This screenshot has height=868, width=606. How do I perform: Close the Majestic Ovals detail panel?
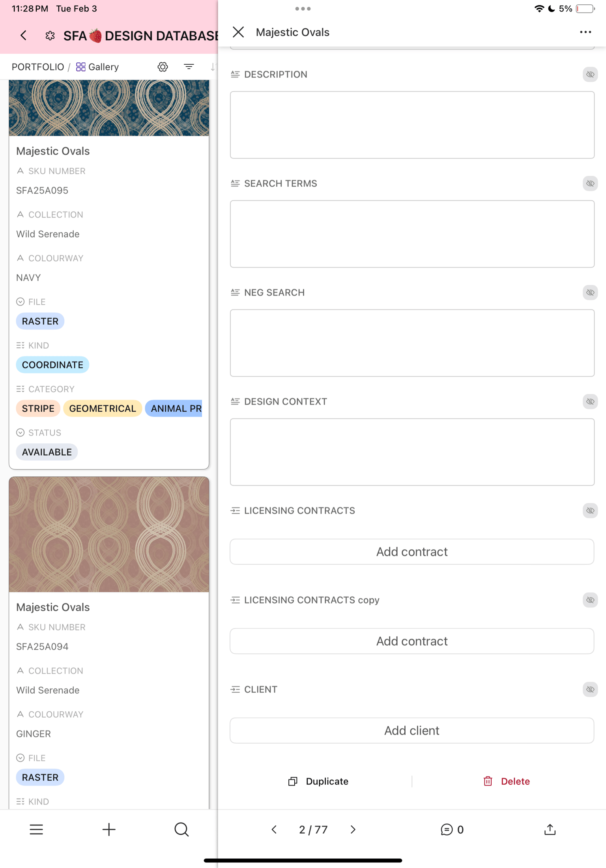[x=238, y=32]
